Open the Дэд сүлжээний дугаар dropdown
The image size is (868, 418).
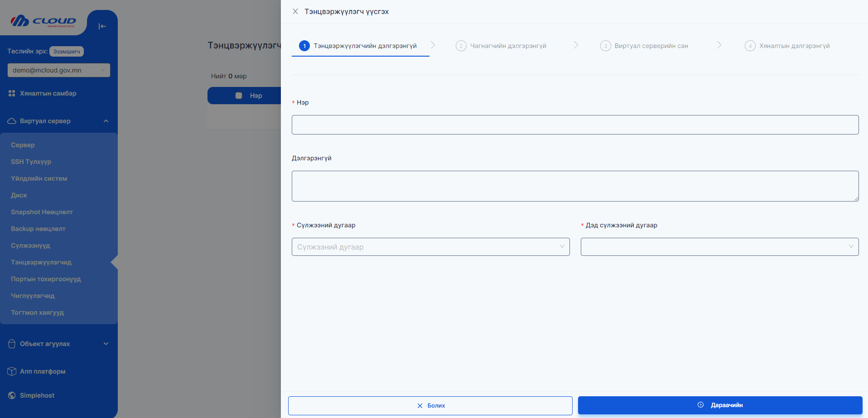(x=719, y=247)
